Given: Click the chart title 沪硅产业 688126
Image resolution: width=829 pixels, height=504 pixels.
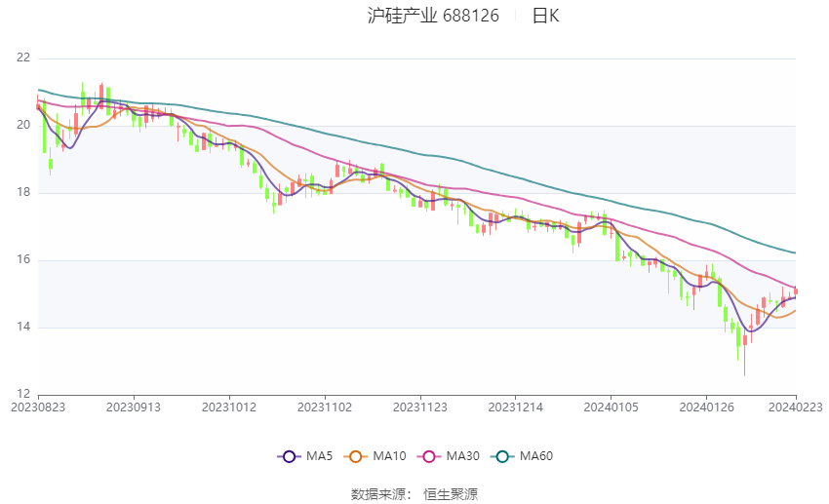Looking at the screenshot, I should pos(433,16).
